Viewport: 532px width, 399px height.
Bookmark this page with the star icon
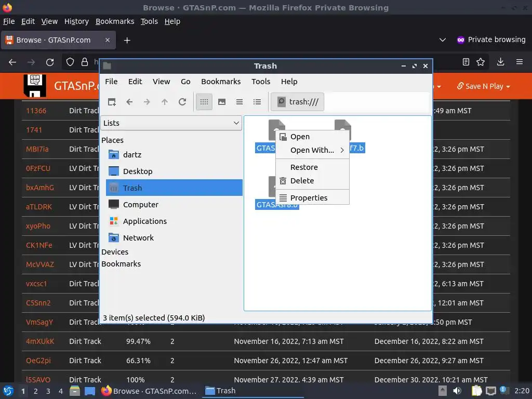tap(481, 62)
